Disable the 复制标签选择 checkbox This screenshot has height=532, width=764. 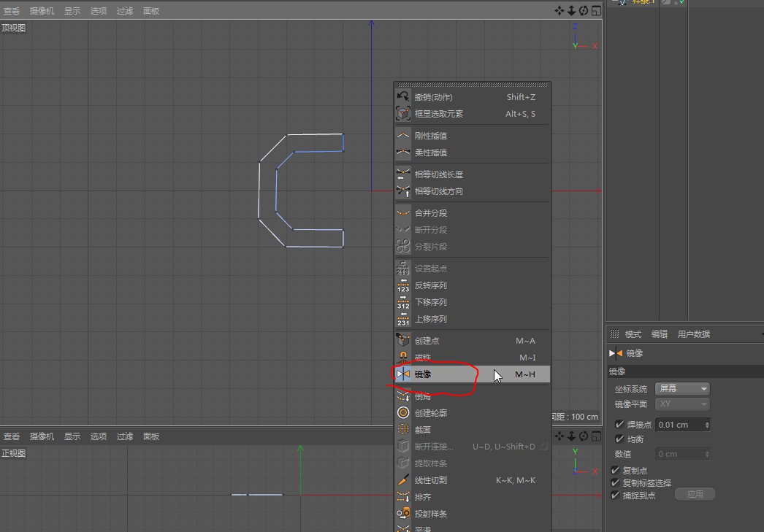615,483
